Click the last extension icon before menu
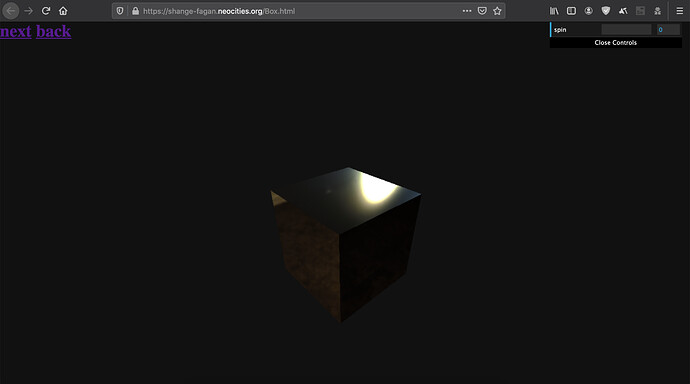The image size is (690, 384). (657, 11)
